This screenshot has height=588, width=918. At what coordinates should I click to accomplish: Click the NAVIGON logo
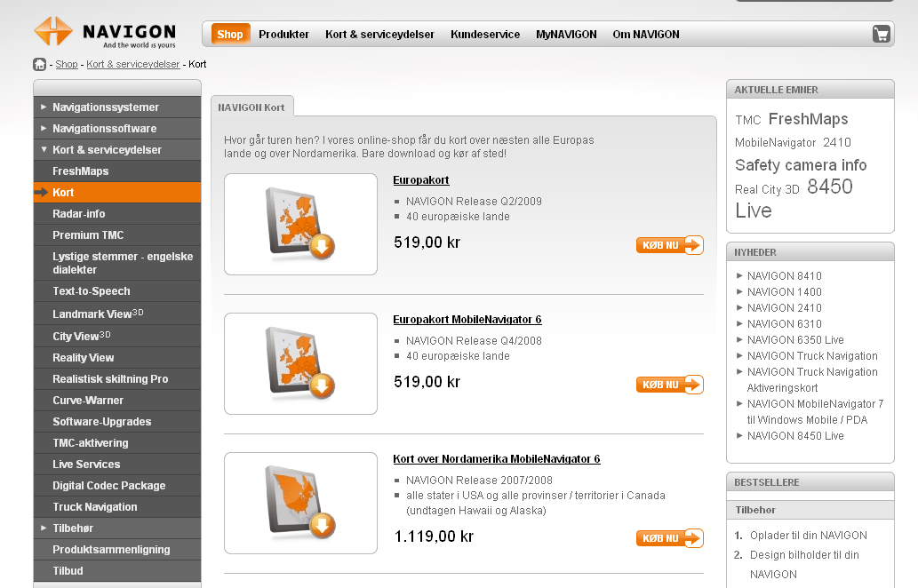coord(105,33)
